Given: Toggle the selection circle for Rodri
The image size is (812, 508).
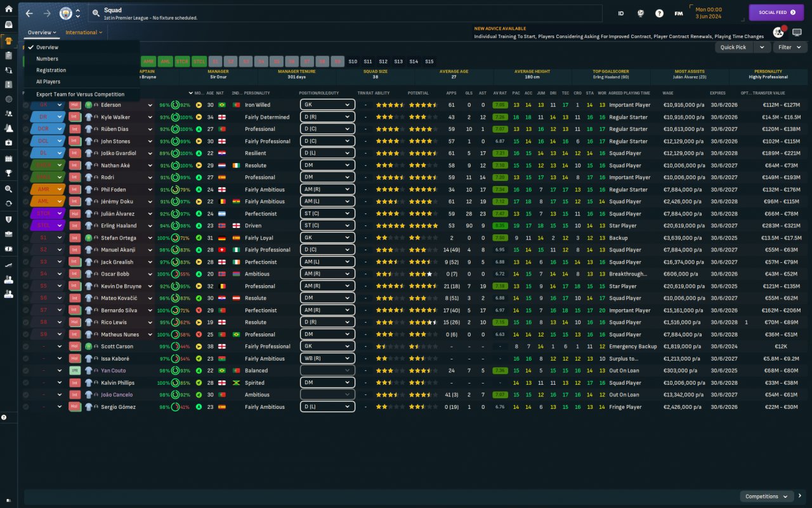Looking at the screenshot, I should pos(26,177).
